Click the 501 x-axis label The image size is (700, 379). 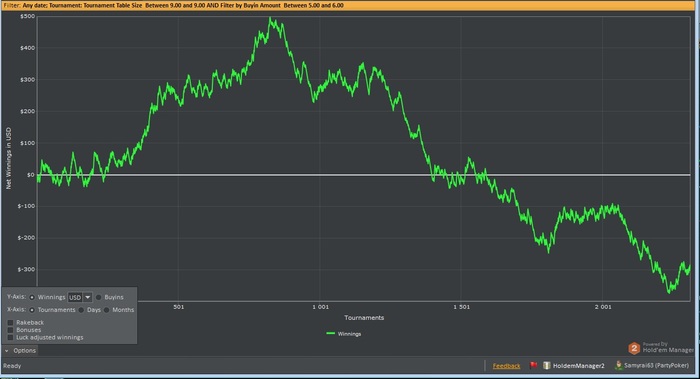coord(179,307)
